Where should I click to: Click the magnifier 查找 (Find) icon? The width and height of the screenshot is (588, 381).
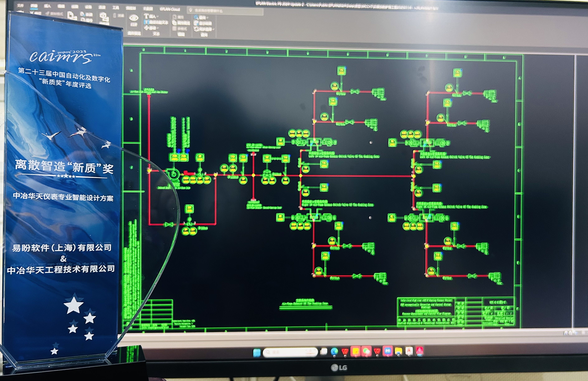coord(196,17)
